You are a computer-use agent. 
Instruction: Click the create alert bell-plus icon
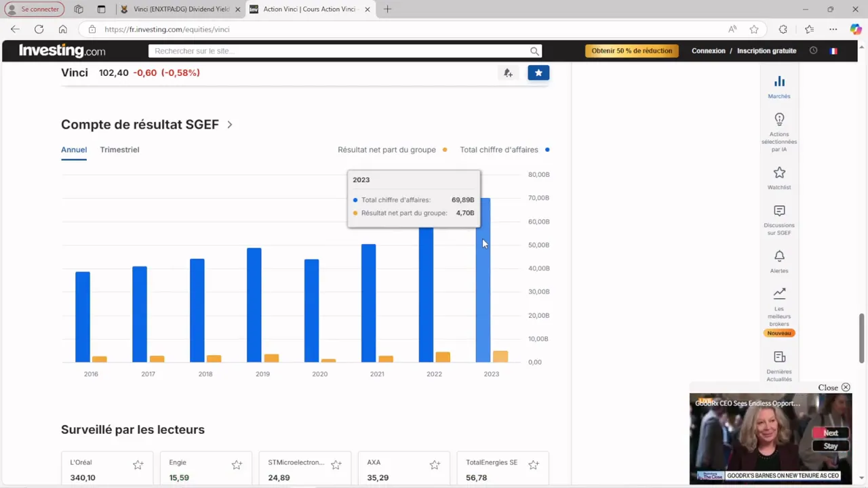(x=508, y=73)
